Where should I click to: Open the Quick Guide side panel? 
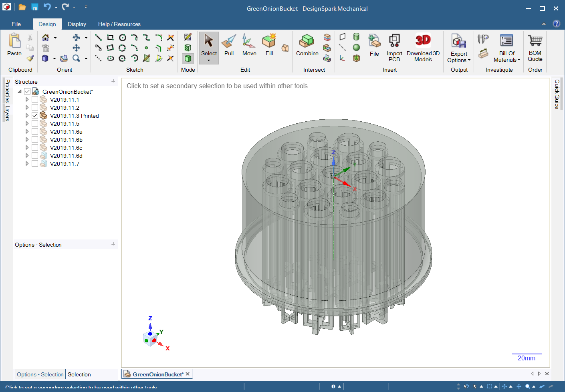pos(557,94)
